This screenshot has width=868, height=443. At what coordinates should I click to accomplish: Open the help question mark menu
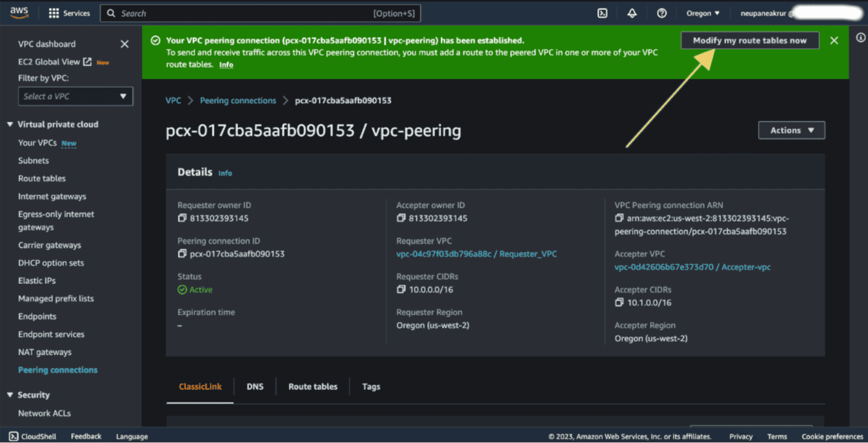662,13
